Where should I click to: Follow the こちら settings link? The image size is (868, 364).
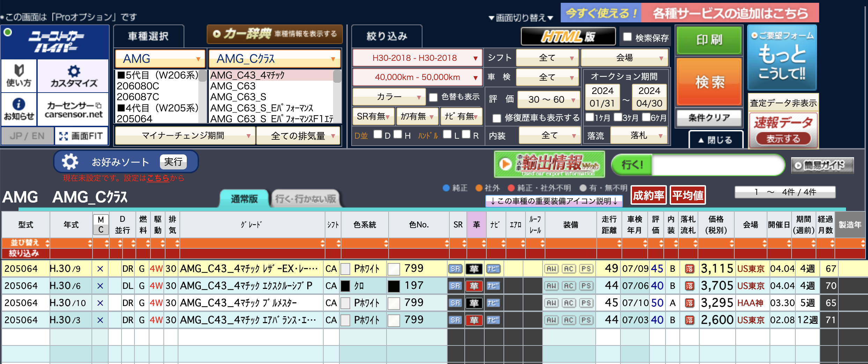158,178
